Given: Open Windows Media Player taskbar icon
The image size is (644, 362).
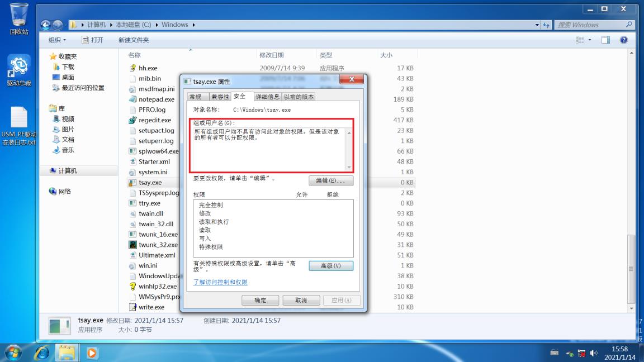Looking at the screenshot, I should click(92, 353).
